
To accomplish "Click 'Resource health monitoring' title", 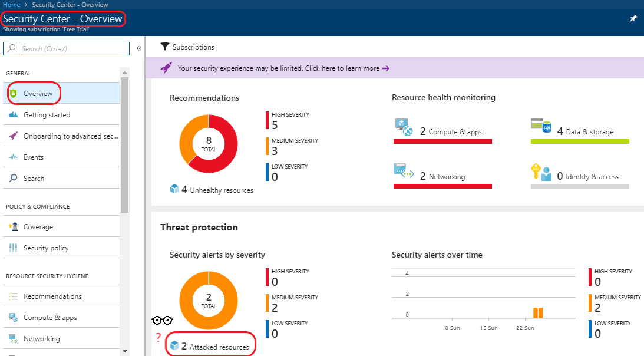I will coord(444,97).
